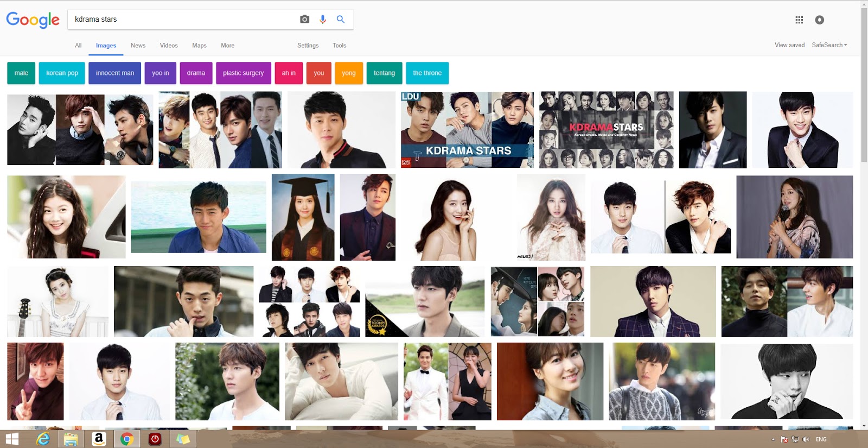
Task: Open image of man in blue shirt by sea
Action: 199,217
